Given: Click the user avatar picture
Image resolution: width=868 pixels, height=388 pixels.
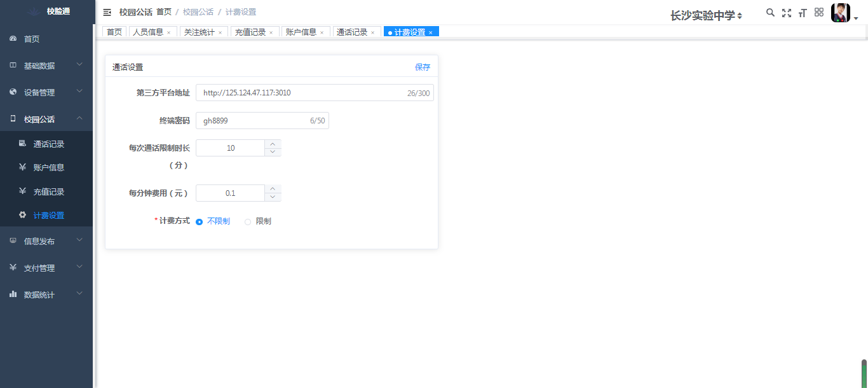Looking at the screenshot, I should click(840, 13).
